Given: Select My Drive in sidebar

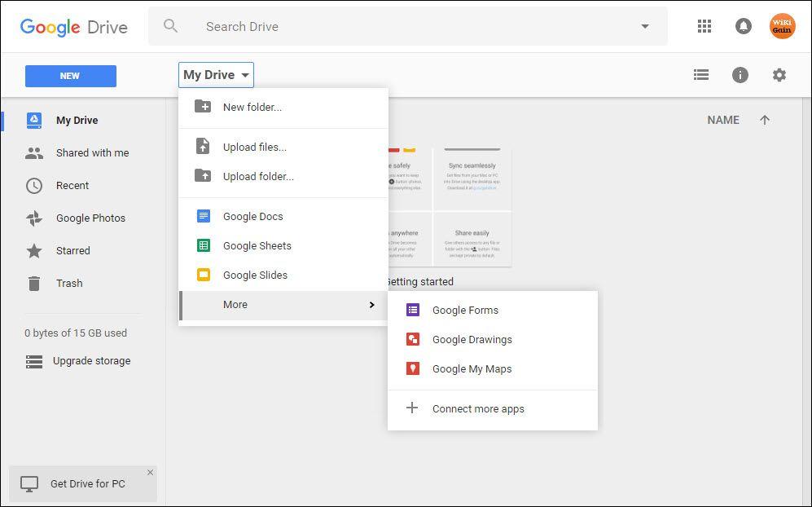Looking at the screenshot, I should click(77, 121).
